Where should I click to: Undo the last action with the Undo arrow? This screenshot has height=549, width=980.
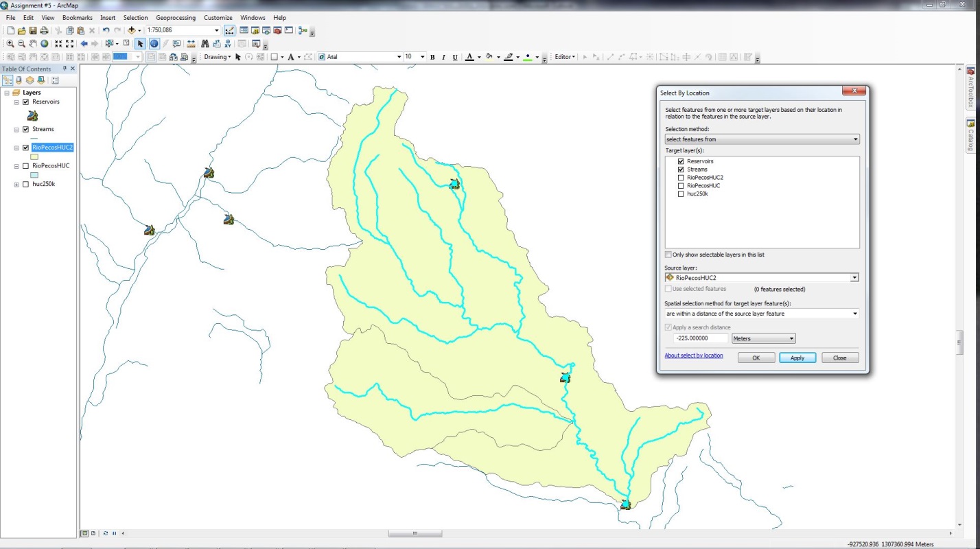[106, 30]
